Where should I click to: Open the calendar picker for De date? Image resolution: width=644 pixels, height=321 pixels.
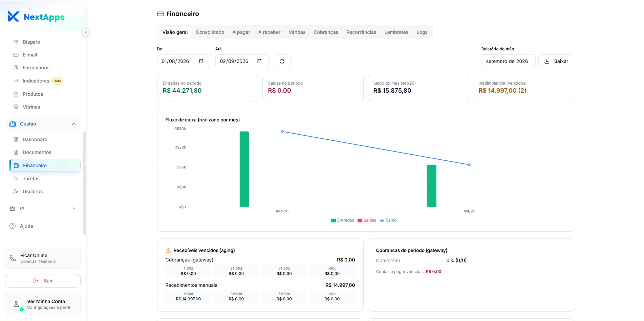[201, 61]
